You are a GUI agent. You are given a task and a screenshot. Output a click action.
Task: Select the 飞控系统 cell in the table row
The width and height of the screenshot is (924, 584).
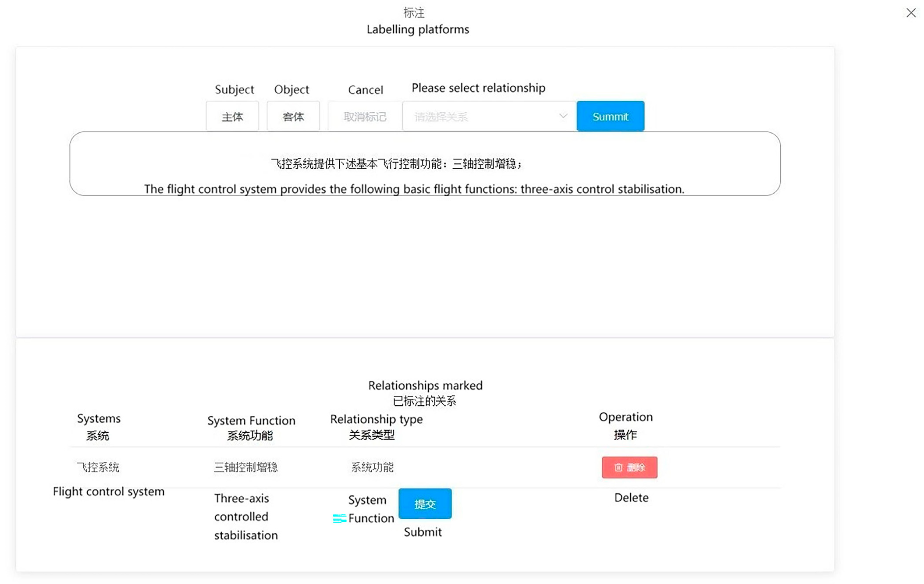(98, 467)
